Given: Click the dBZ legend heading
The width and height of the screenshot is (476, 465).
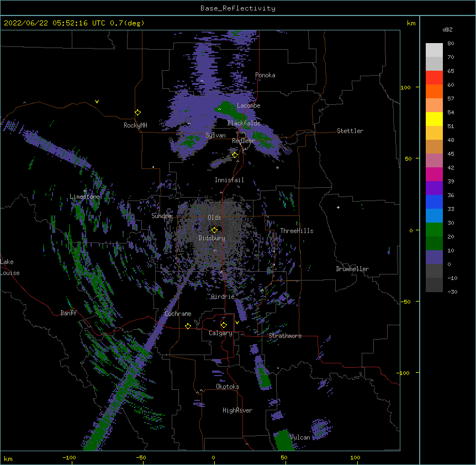Looking at the screenshot, I should pyautogui.click(x=447, y=29).
